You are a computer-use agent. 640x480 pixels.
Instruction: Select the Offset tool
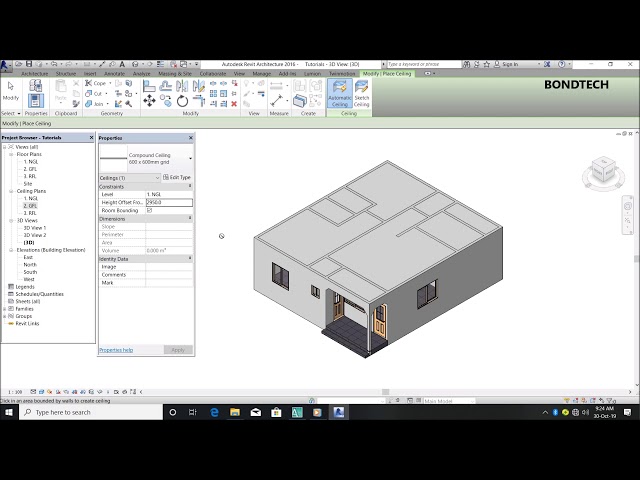(x=166, y=86)
